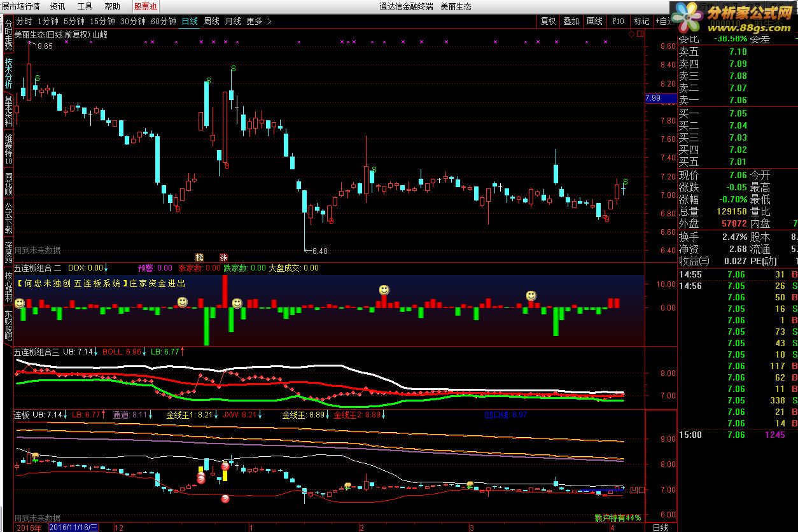Screen dimensions: 798x532
Task: Click the green S sell marker at the 8.40 peak
Action: (x=232, y=68)
